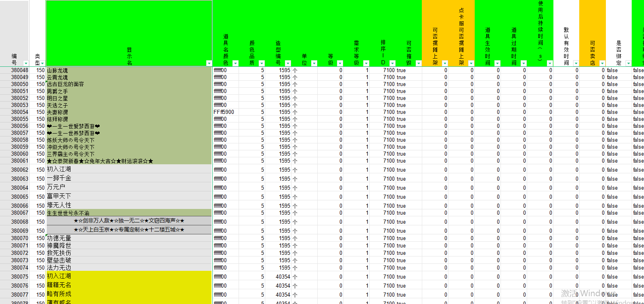Expand the 单位 column filter

[x=314, y=63]
